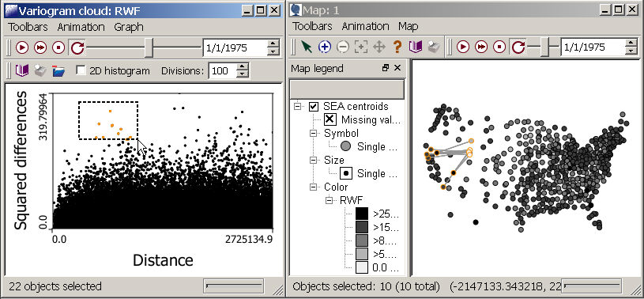The image size is (644, 299).
Task: Click the time slider handle in Variogram window
Action: pyautogui.click(x=149, y=48)
